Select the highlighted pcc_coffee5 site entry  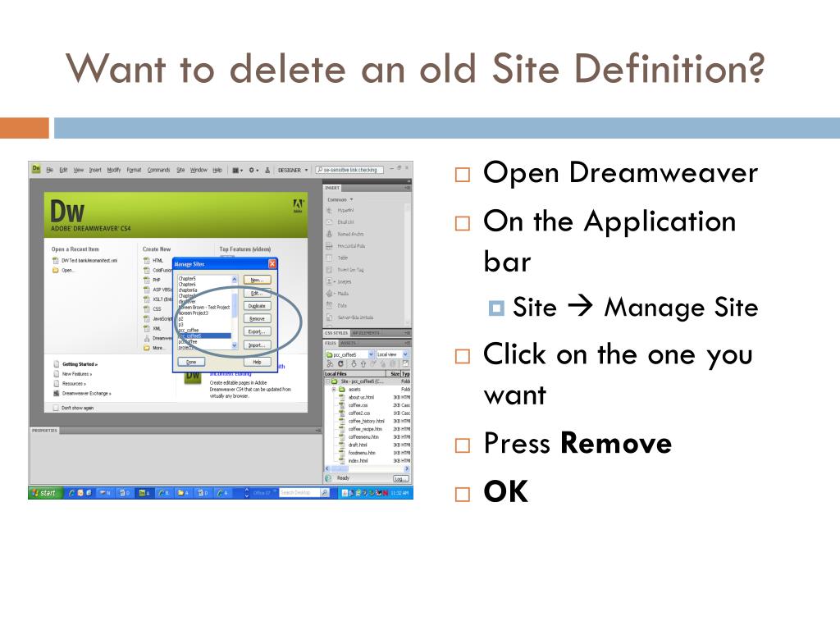tap(204, 336)
